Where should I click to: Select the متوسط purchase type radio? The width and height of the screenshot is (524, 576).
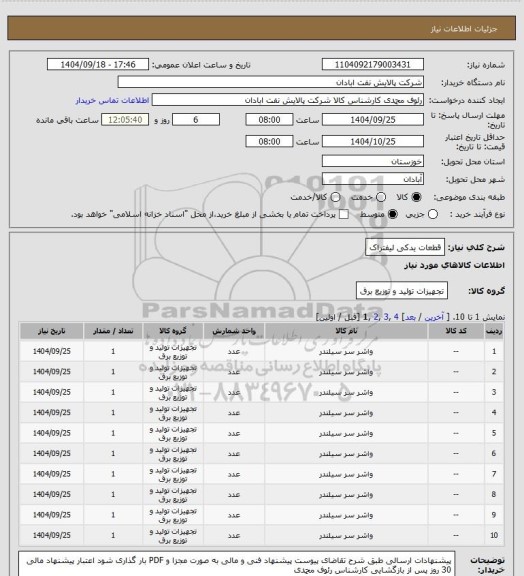(392, 214)
